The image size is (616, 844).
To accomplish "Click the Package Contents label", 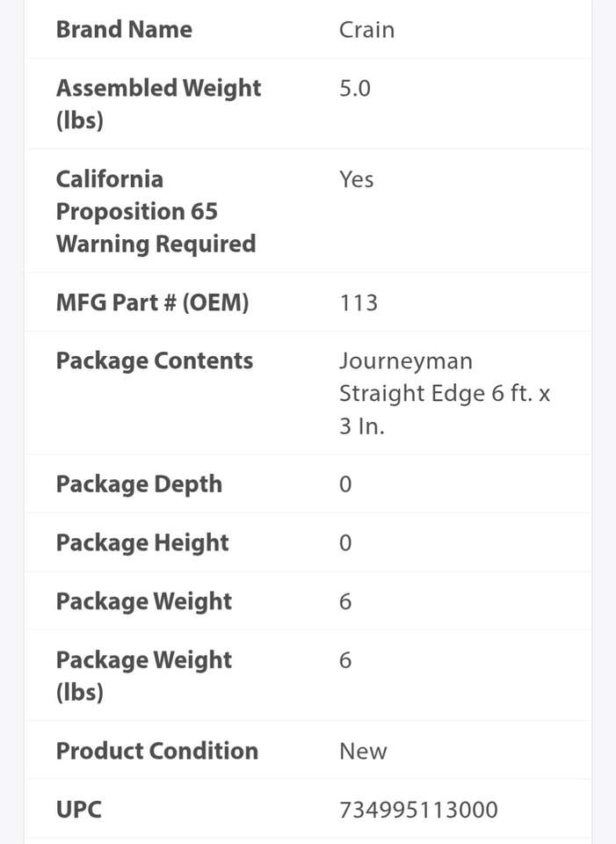I will pos(154,360).
